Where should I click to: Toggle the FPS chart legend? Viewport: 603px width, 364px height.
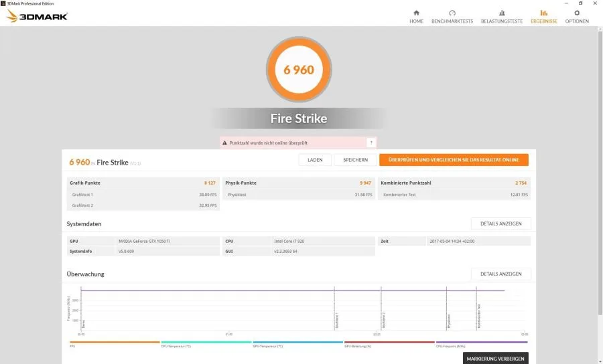[114, 344]
